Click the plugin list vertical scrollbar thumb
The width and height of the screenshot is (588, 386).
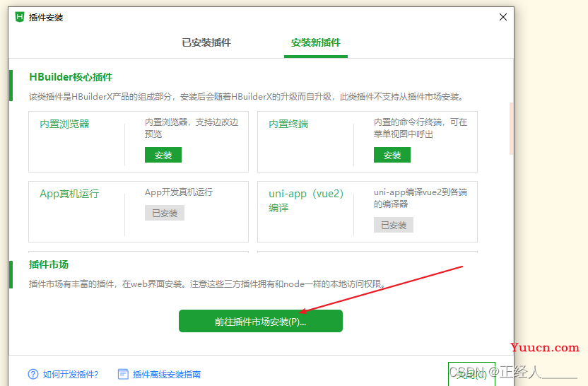click(x=511, y=129)
